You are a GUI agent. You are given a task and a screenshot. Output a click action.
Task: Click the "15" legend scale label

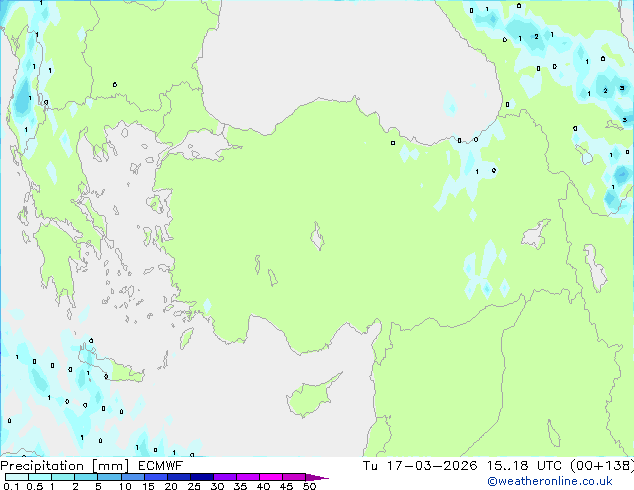pyautogui.click(x=148, y=486)
